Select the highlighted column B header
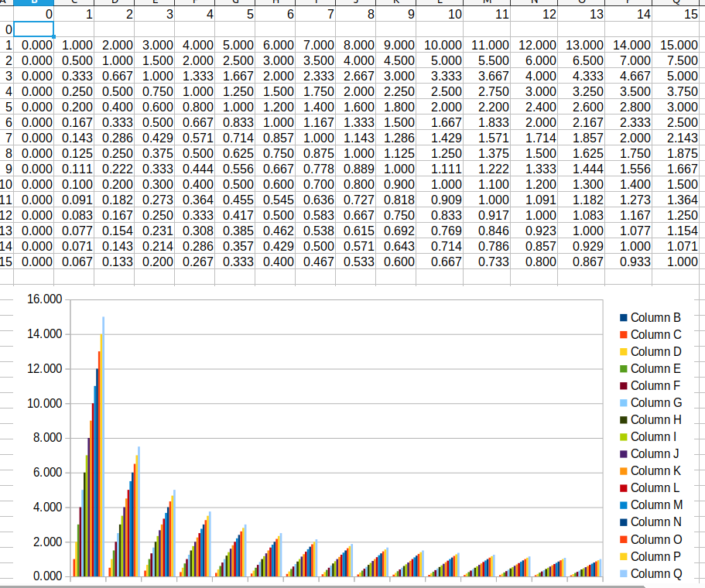 (x=33, y=3)
